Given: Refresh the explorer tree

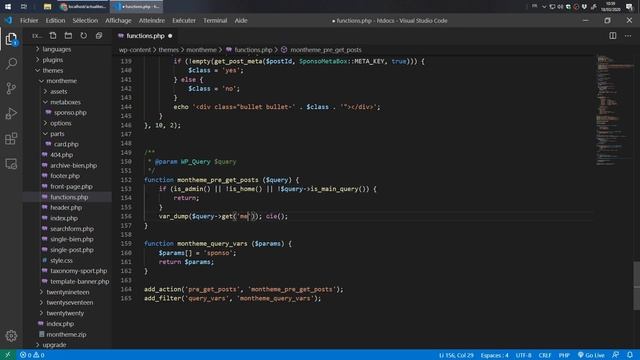Looking at the screenshot, I should coord(84,36).
